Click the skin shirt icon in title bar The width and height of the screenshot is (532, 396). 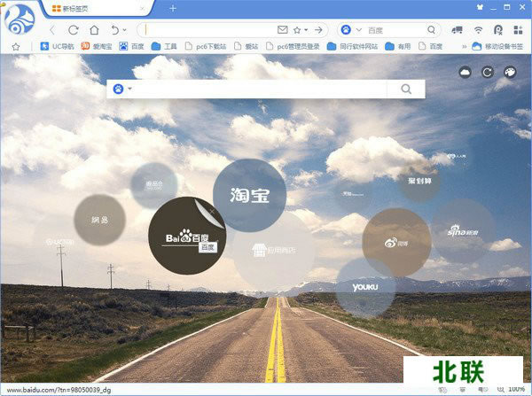480,7
